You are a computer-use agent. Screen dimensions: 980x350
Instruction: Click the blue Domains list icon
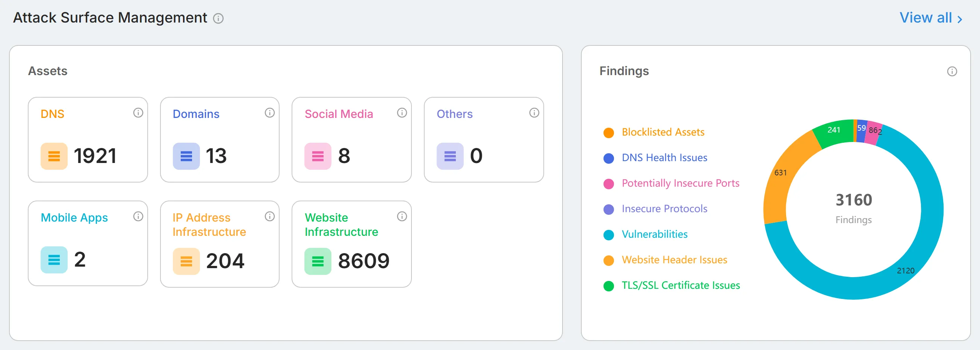tap(186, 156)
